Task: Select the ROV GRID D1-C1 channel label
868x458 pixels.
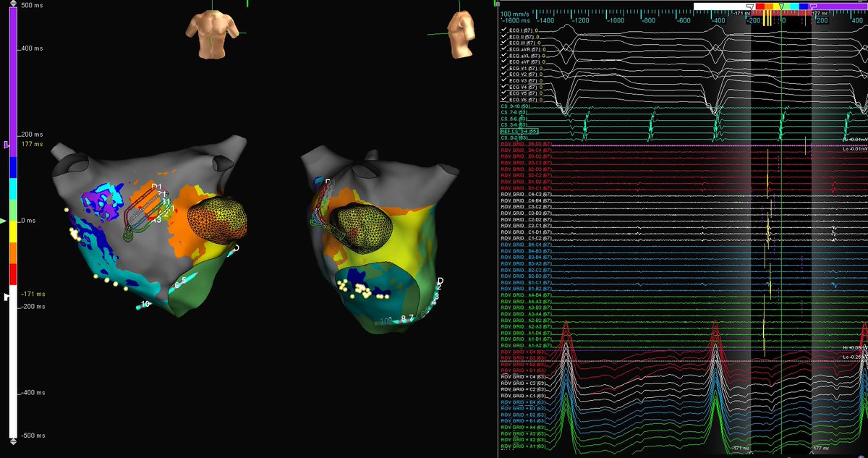Action: tap(525, 188)
